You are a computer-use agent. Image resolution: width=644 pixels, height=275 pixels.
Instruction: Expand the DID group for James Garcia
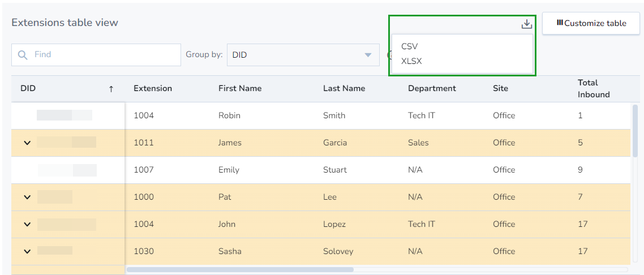point(27,143)
